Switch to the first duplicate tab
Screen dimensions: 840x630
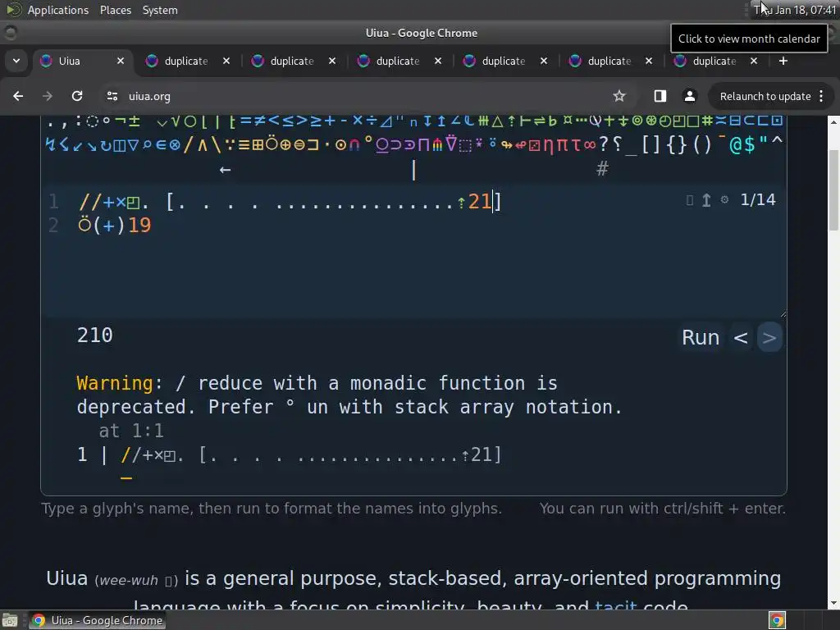coord(186,61)
